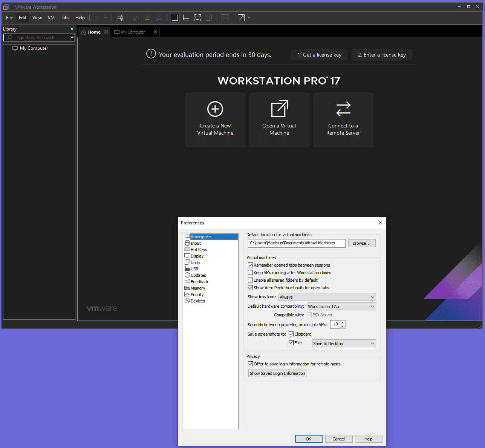Click the console view toolbar icon
The image size is (485, 448).
click(x=225, y=18)
